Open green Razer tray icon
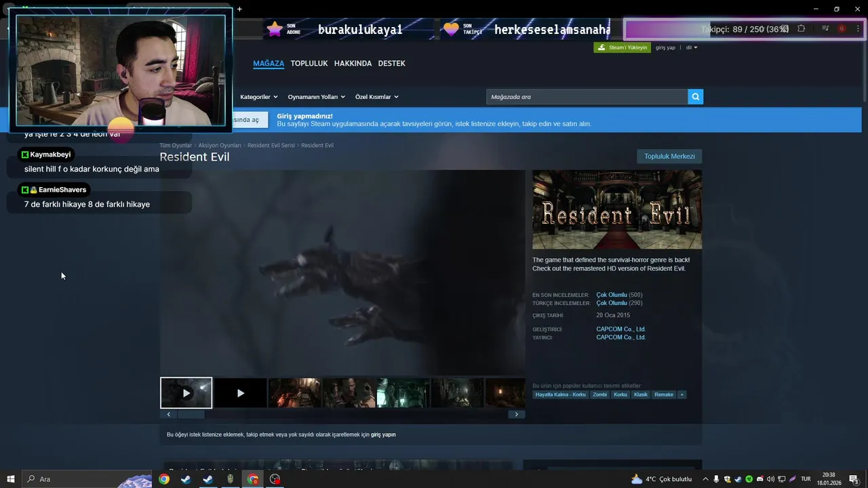868x488 pixels. pos(749,479)
